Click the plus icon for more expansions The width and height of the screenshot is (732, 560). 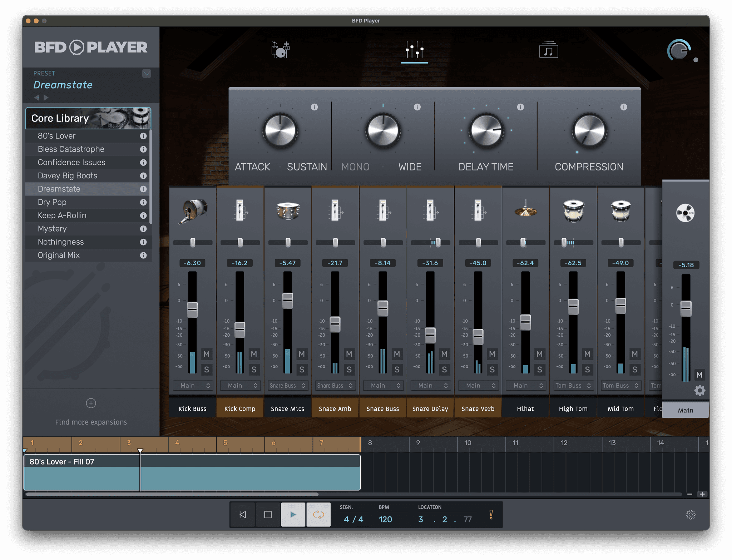point(91,403)
